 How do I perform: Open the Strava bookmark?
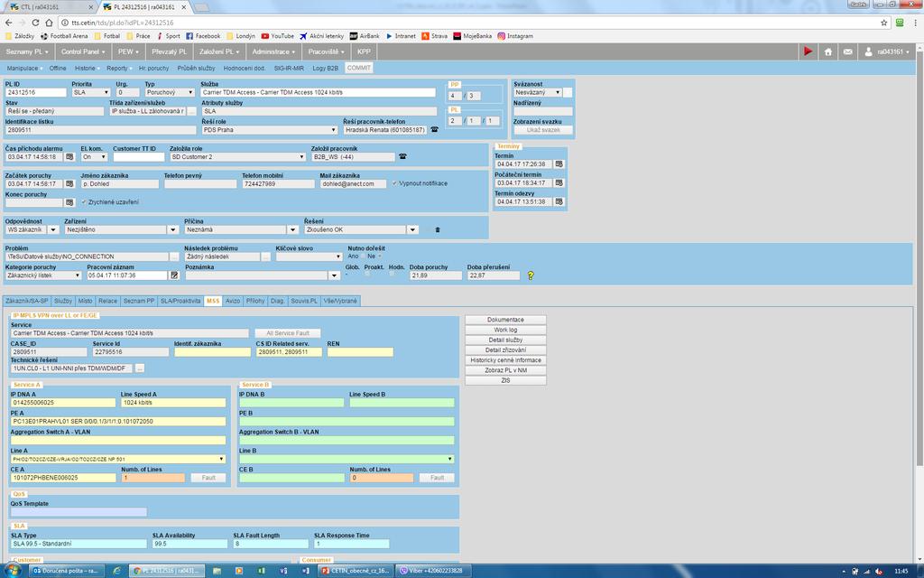pos(434,36)
